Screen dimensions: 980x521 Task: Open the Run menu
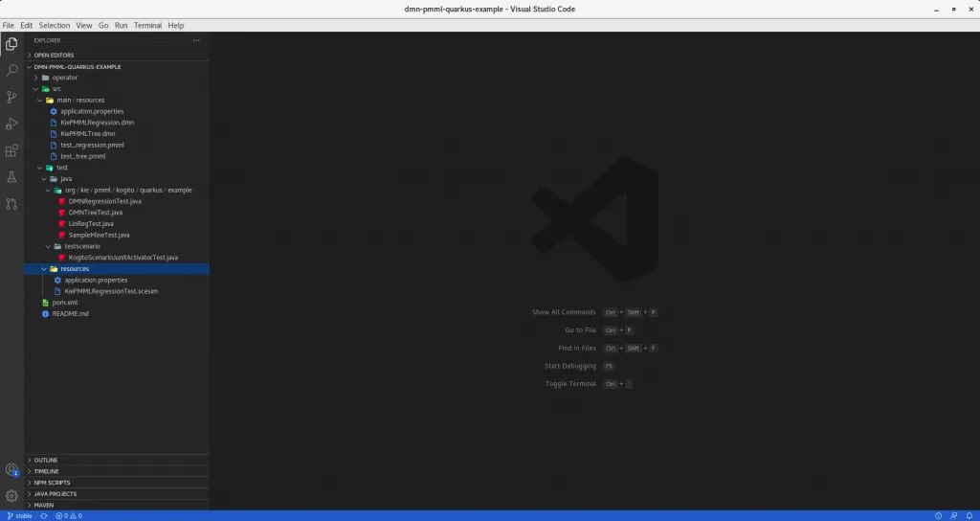click(122, 26)
